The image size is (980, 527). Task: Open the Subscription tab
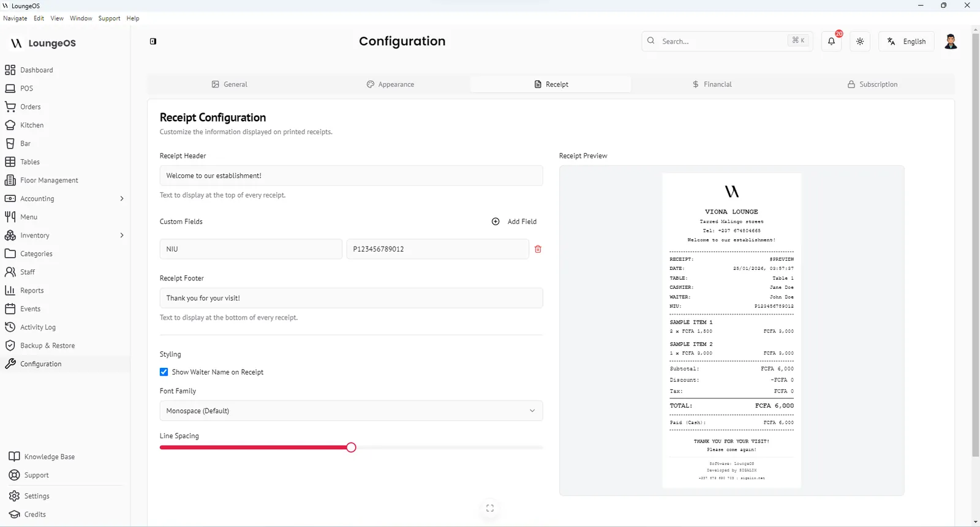click(x=873, y=84)
